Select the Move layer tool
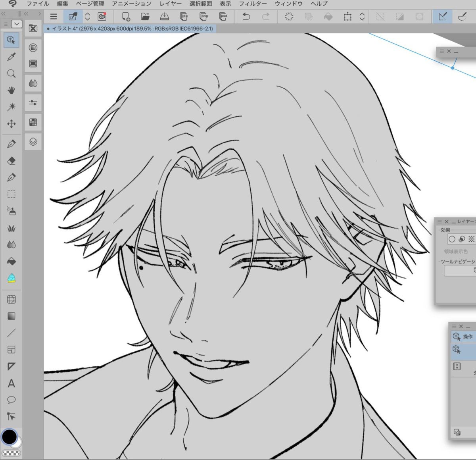 click(12, 124)
